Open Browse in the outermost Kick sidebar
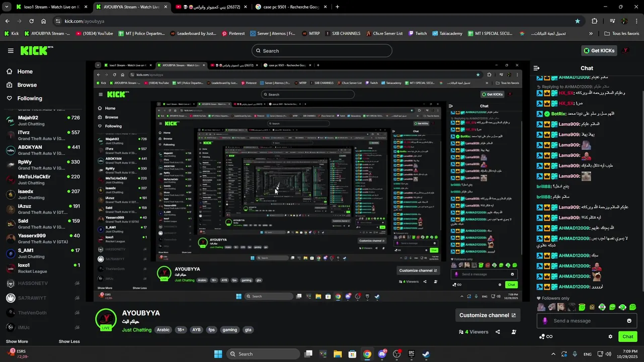Viewport: 644px width, 362px height. point(27,85)
